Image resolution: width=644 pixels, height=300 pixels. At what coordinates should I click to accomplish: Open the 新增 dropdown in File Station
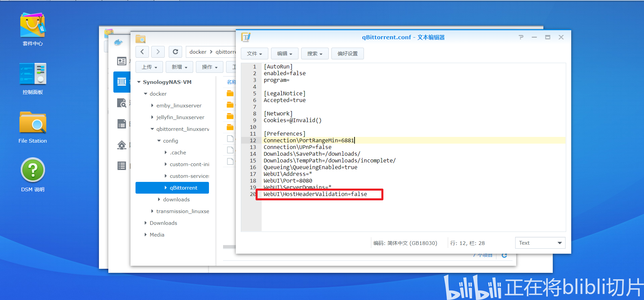tap(179, 67)
